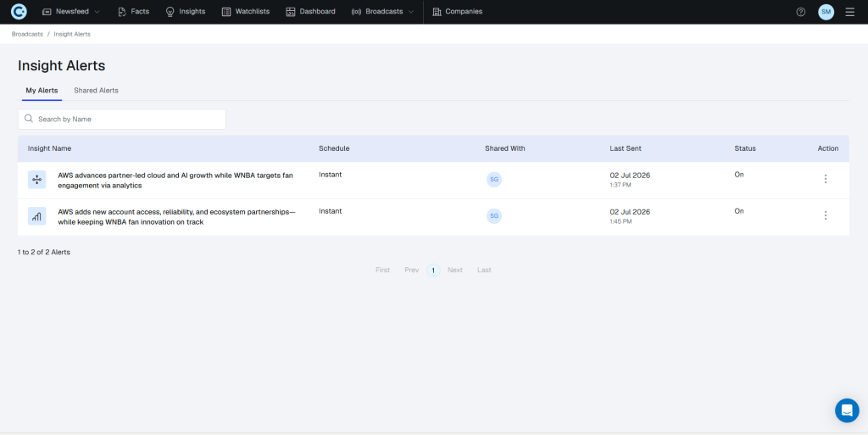The width and height of the screenshot is (868, 435).
Task: Click the Watchlists list icon
Action: pos(225,12)
